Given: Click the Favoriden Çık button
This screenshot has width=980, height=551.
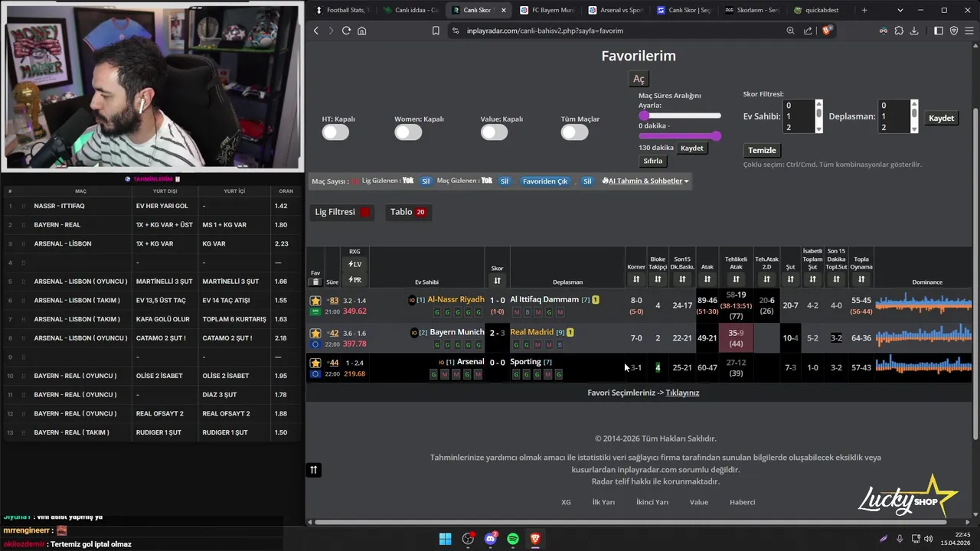Looking at the screenshot, I should [x=545, y=181].
